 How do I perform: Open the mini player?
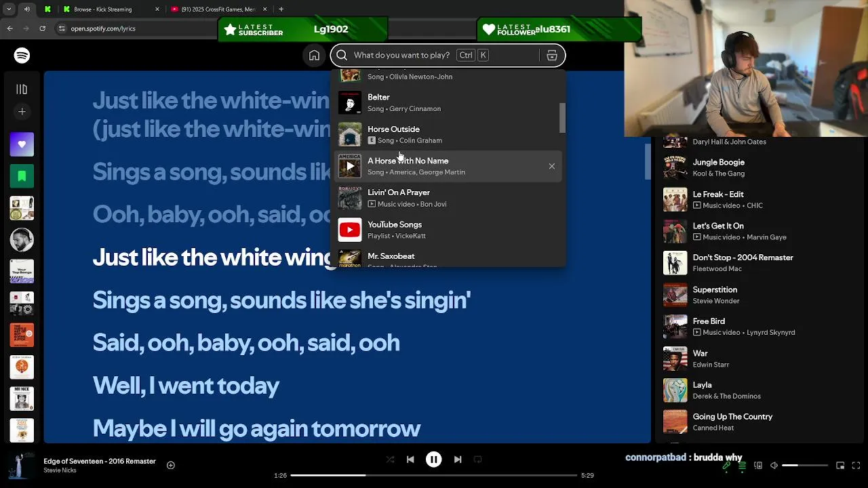(840, 466)
